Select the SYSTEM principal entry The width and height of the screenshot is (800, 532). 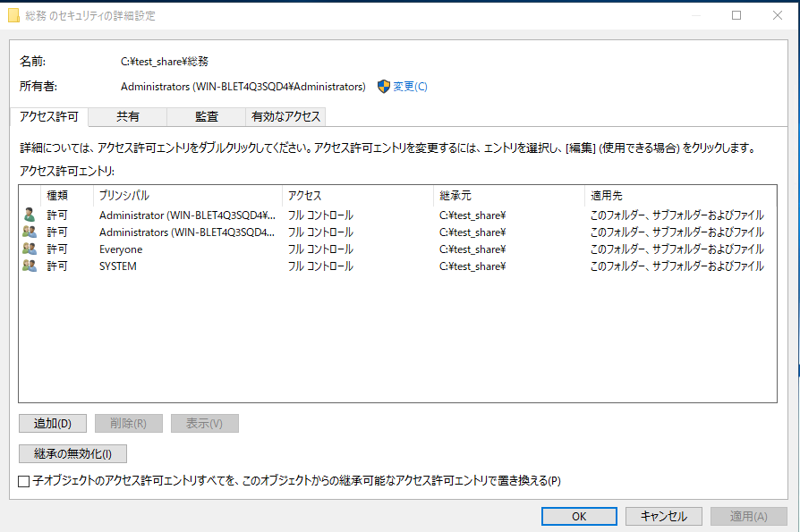coord(118,266)
